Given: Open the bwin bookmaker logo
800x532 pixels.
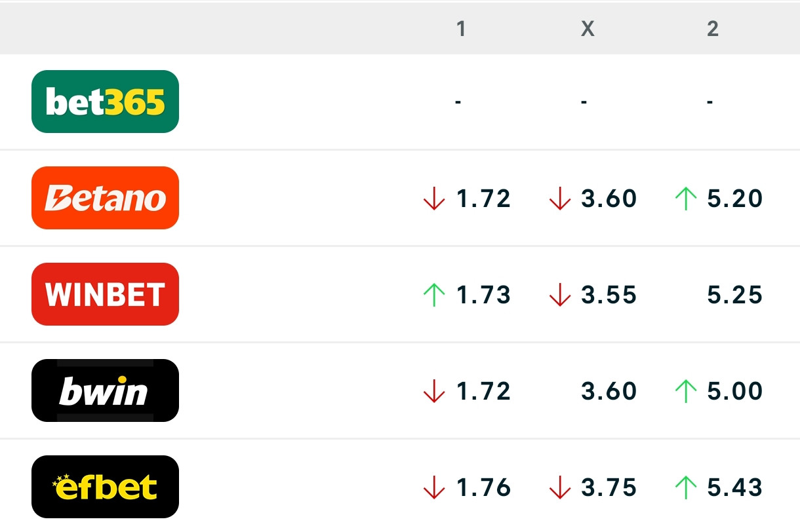Looking at the screenshot, I should 105,390.
